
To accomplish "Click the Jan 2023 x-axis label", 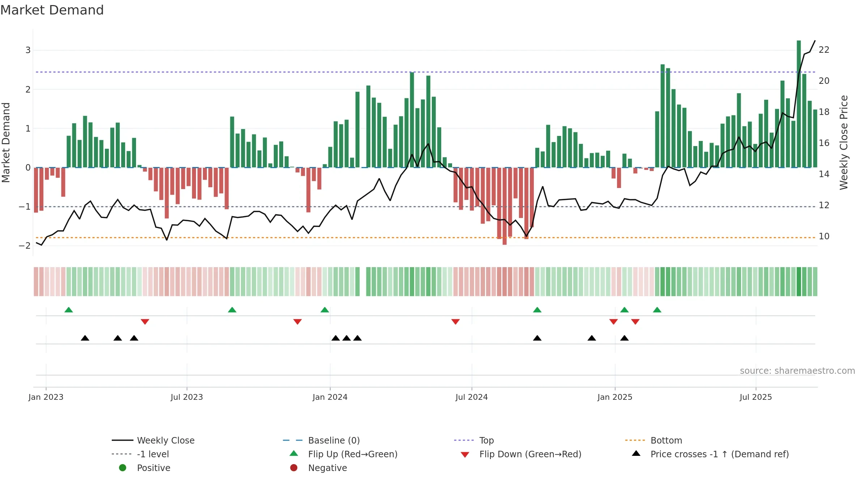I will (x=46, y=397).
